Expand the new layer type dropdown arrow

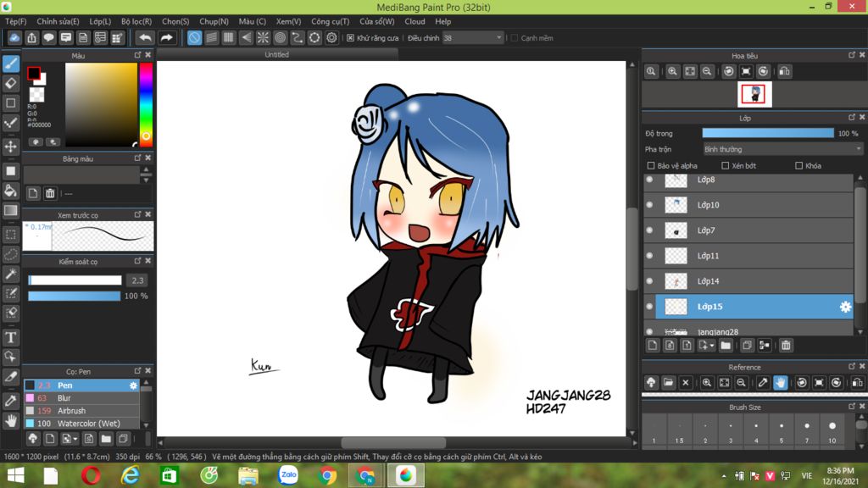click(x=711, y=346)
